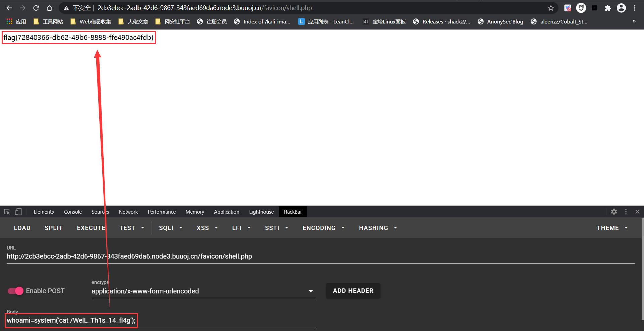This screenshot has height=331, width=644.
Task: Switch to the Network tab
Action: (x=128, y=212)
